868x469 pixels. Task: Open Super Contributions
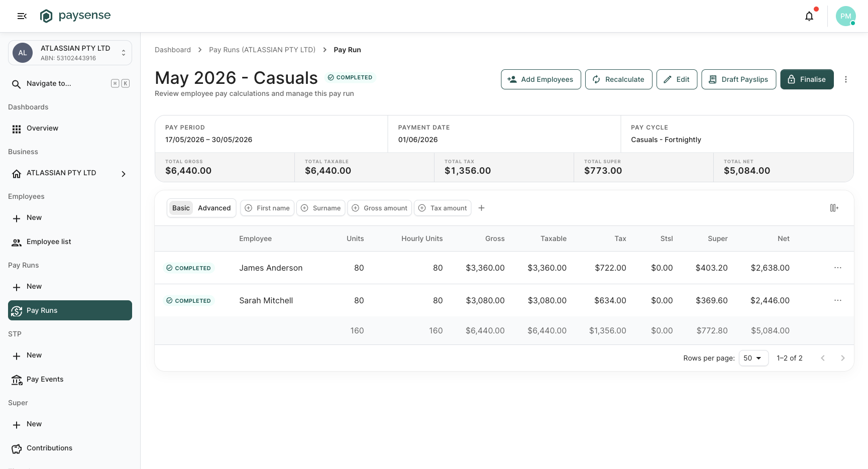70,448
